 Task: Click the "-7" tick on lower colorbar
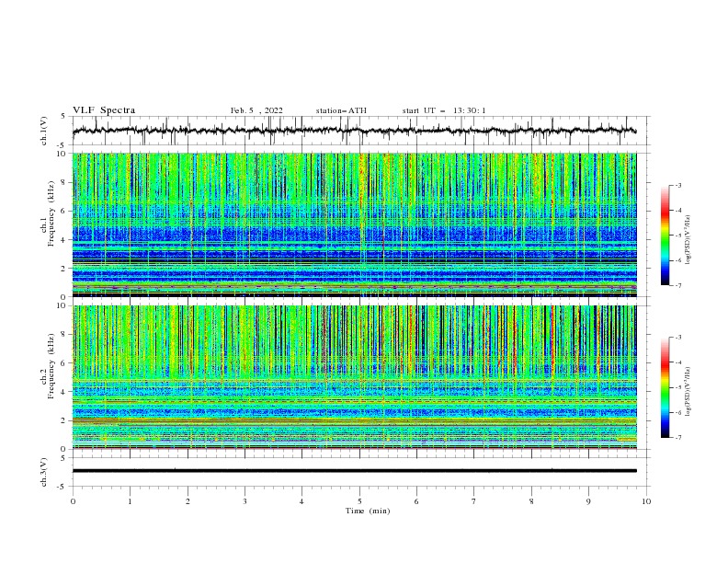[x=677, y=437]
